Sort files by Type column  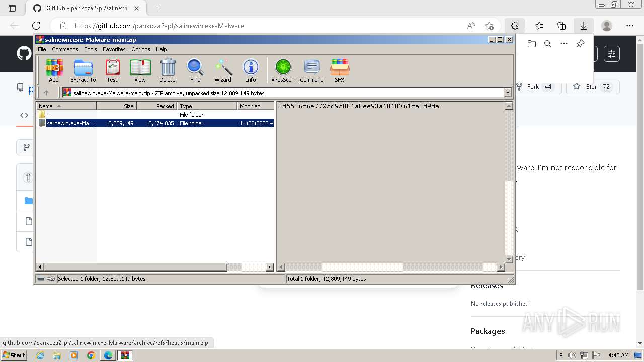pos(207,106)
